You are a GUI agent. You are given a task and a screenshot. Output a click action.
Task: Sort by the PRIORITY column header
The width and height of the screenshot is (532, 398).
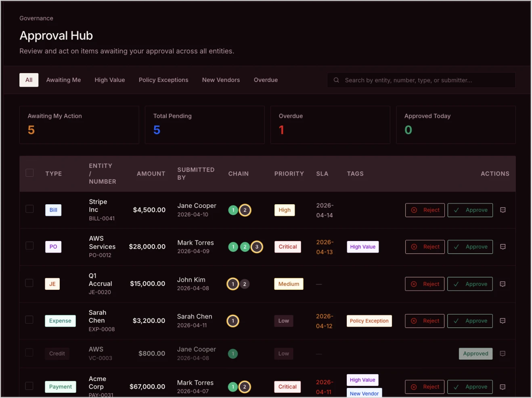[289, 174]
